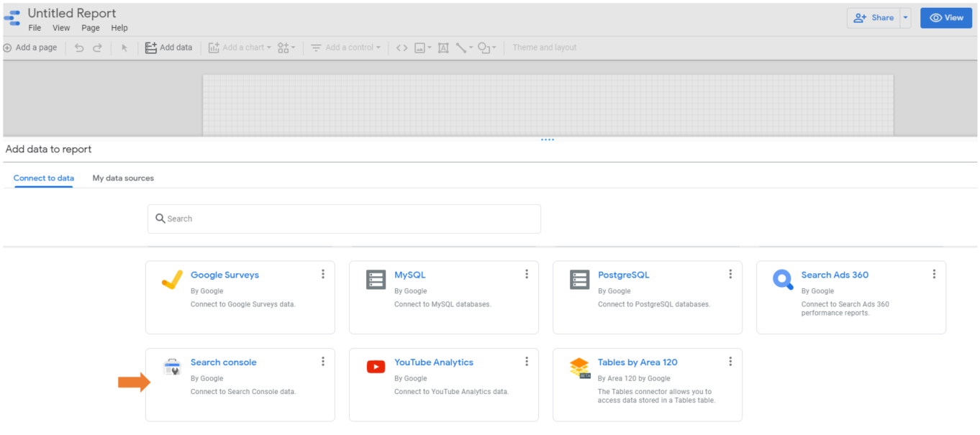Open the Share options dropdown arrow
The height and width of the screenshot is (435, 980).
click(x=905, y=18)
